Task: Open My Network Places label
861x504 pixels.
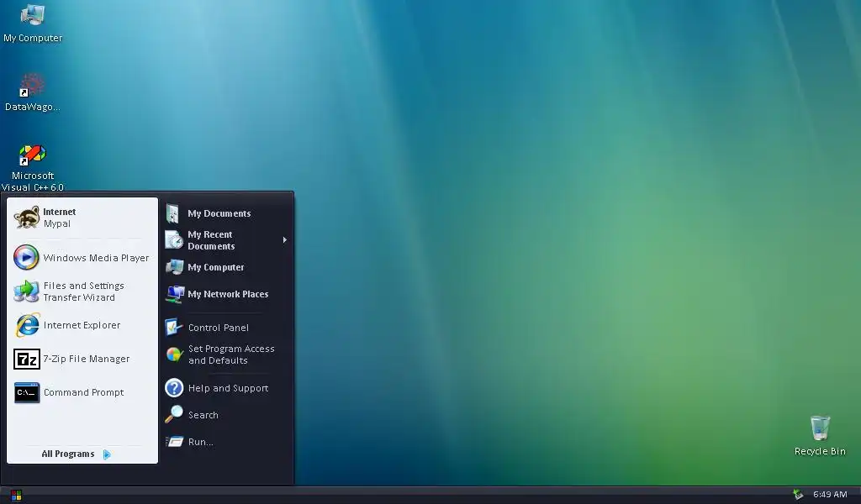Action: coord(228,294)
